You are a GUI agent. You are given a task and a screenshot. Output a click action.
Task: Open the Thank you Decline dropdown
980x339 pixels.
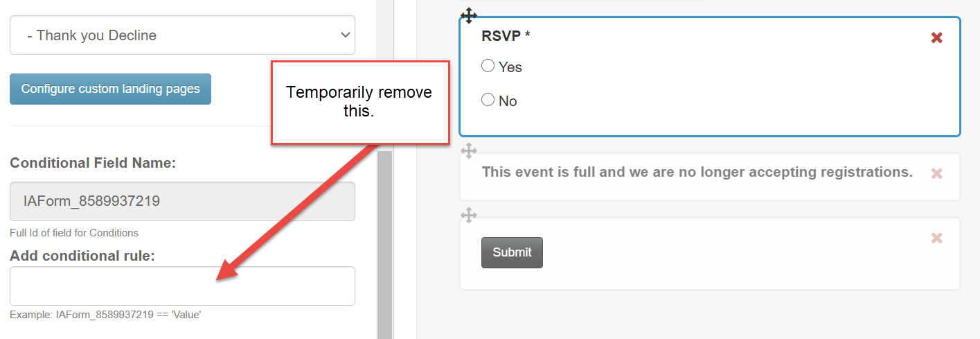[182, 35]
